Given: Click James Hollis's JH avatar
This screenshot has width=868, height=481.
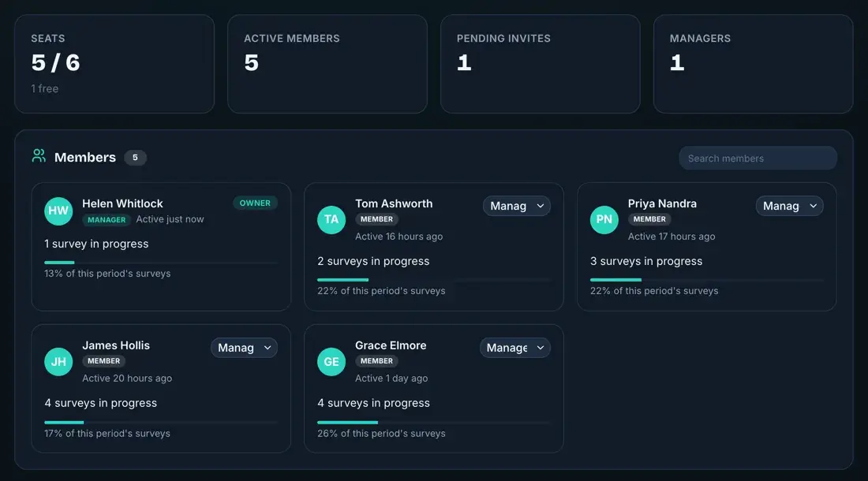Looking at the screenshot, I should (58, 362).
